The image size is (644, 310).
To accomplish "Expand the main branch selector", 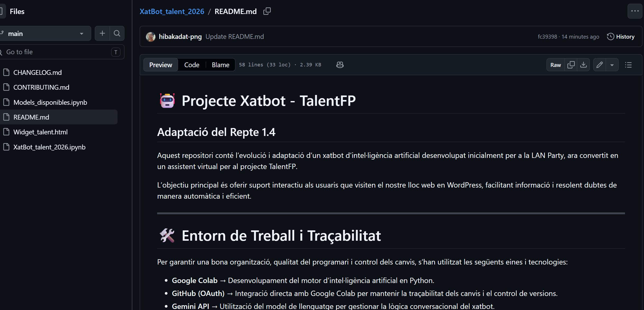I will pos(45,33).
